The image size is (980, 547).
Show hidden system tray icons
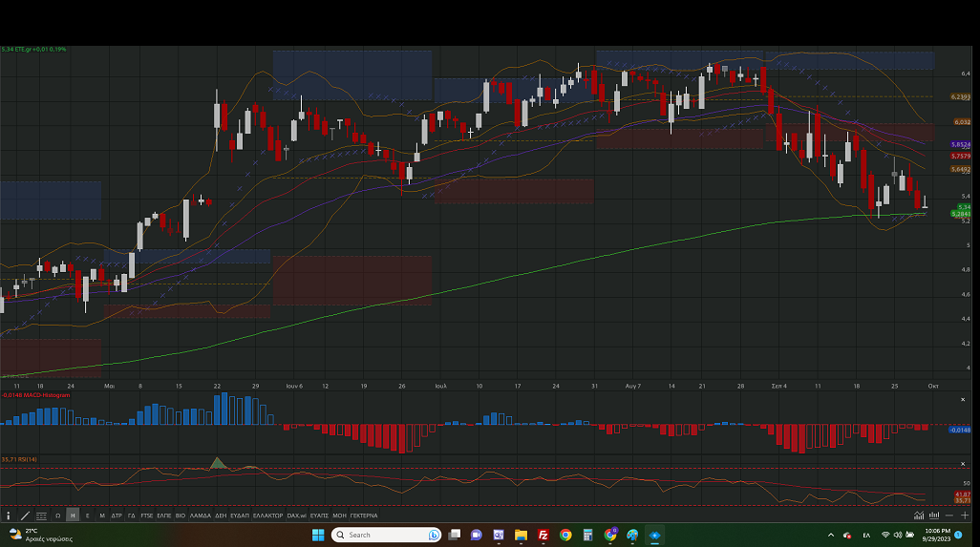click(831, 536)
